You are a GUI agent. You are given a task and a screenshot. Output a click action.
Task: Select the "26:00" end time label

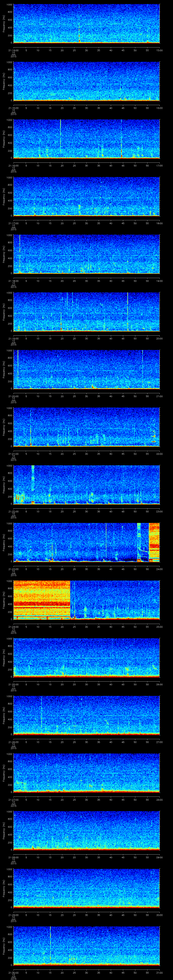point(160,684)
